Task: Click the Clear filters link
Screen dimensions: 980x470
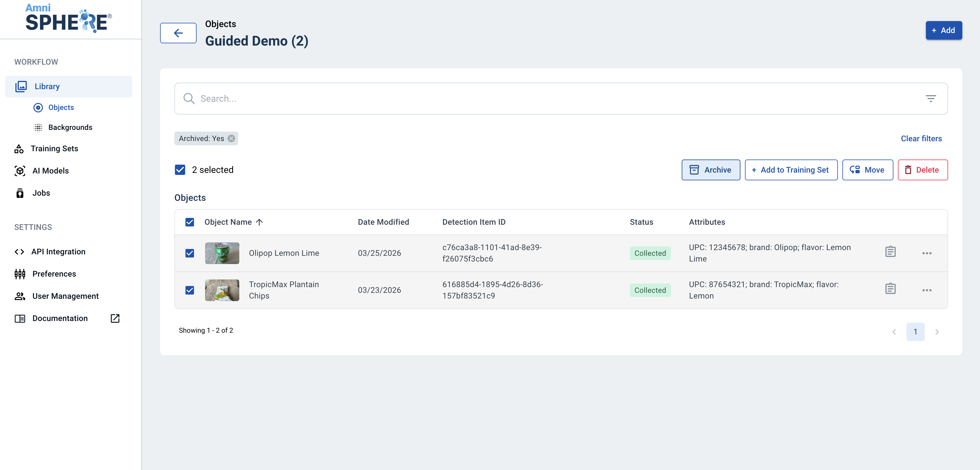Action: 921,138
